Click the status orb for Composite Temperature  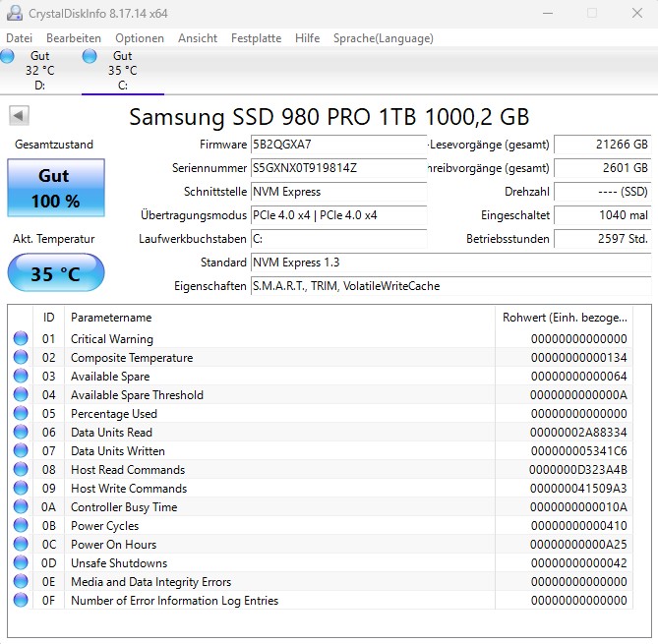tap(21, 357)
